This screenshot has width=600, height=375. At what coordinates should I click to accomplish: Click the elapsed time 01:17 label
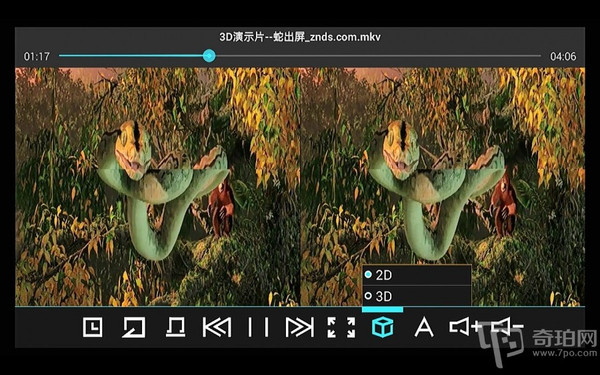[37, 57]
